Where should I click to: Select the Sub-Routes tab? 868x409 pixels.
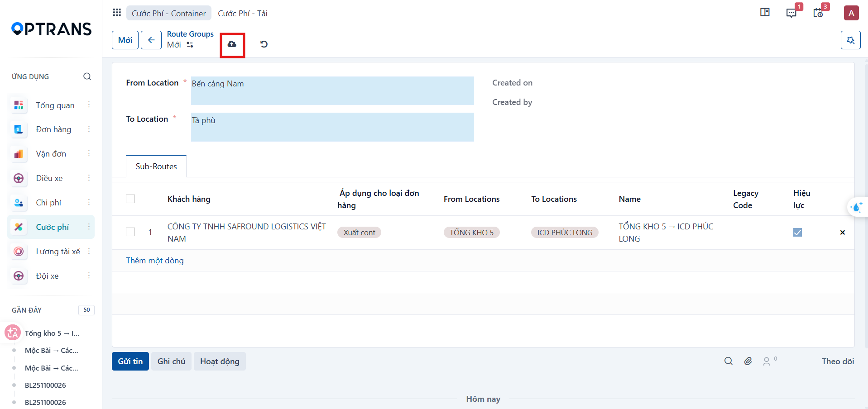coord(156,166)
